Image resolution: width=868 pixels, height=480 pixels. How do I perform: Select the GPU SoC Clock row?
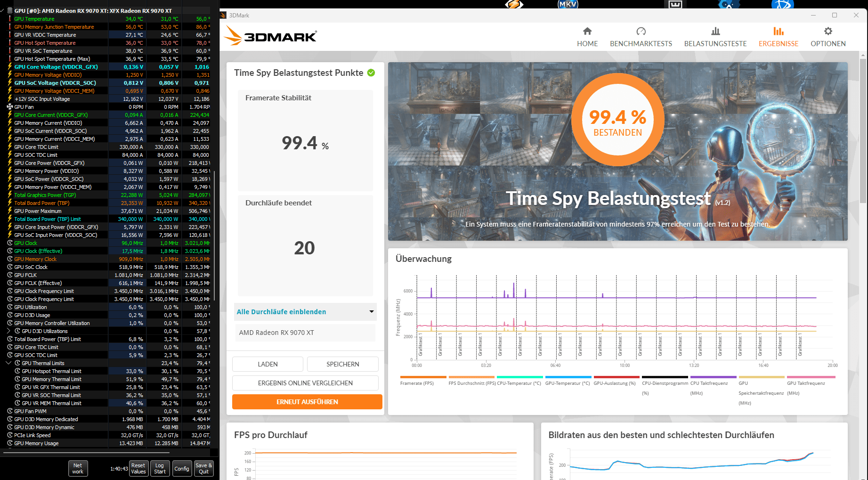[x=107, y=267]
